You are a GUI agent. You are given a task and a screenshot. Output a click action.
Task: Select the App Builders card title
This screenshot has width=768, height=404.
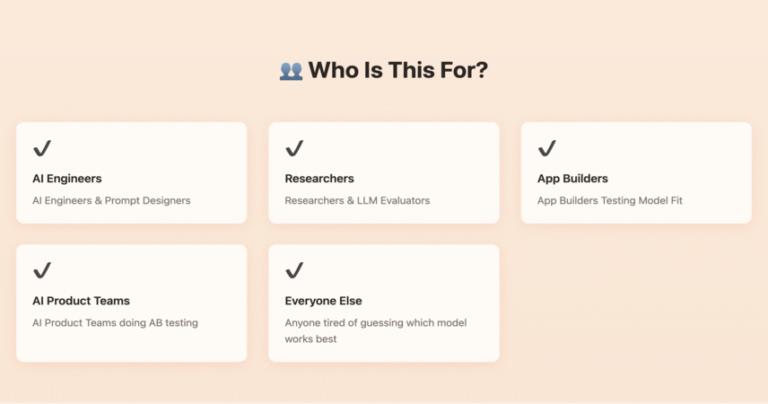click(573, 179)
